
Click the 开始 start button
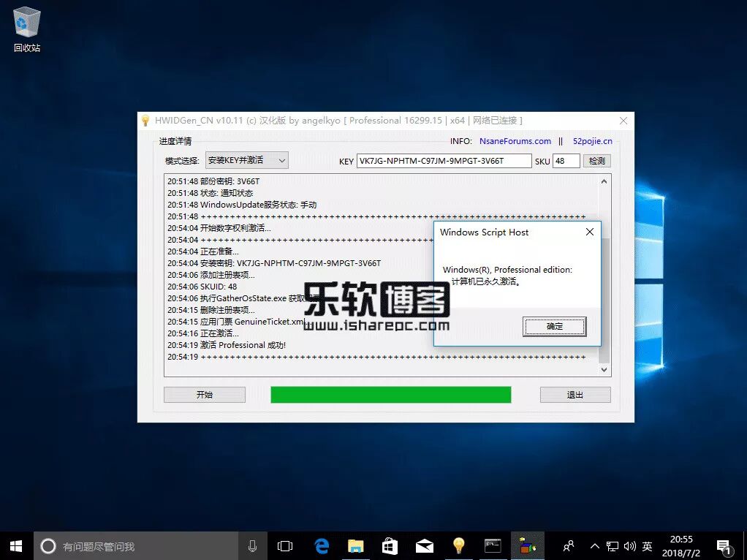[205, 395]
